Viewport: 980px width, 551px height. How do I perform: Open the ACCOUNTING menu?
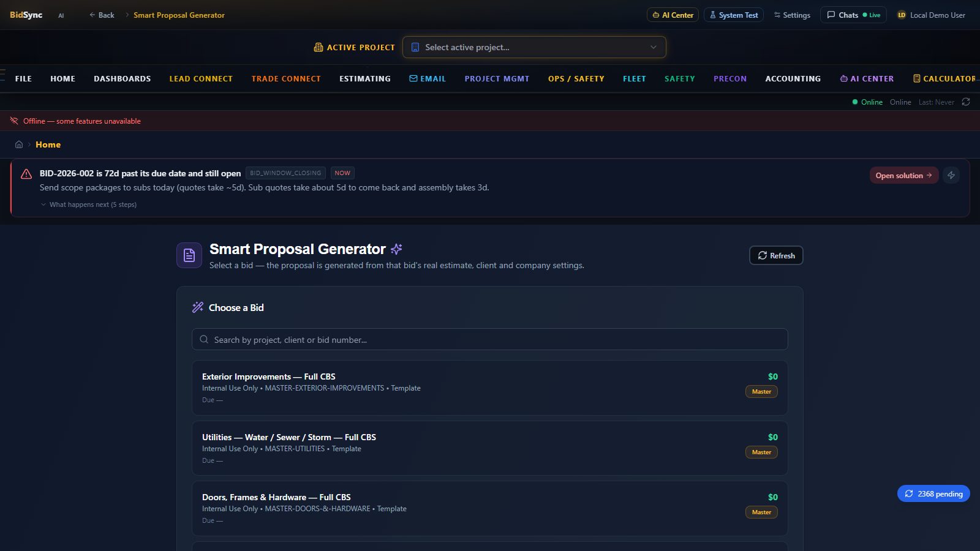(x=793, y=78)
